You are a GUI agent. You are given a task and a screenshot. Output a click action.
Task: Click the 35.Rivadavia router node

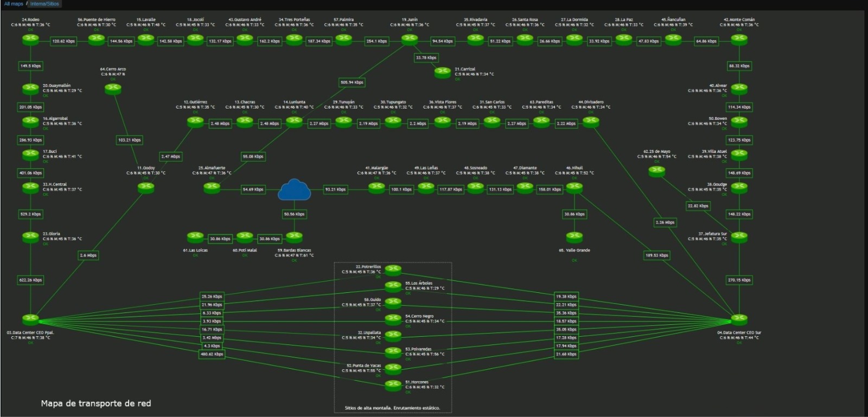click(475, 40)
